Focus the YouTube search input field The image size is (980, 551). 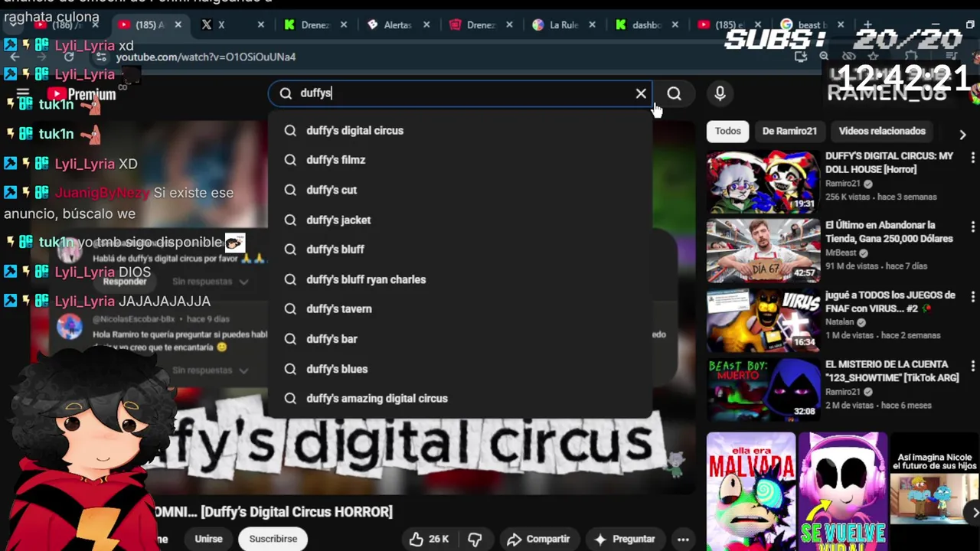pyautogui.click(x=459, y=93)
